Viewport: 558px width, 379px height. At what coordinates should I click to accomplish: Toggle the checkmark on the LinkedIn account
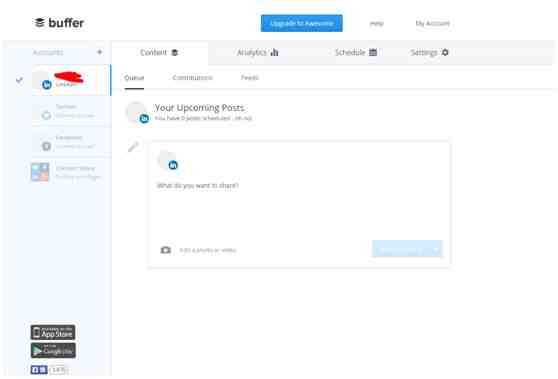pyautogui.click(x=19, y=80)
